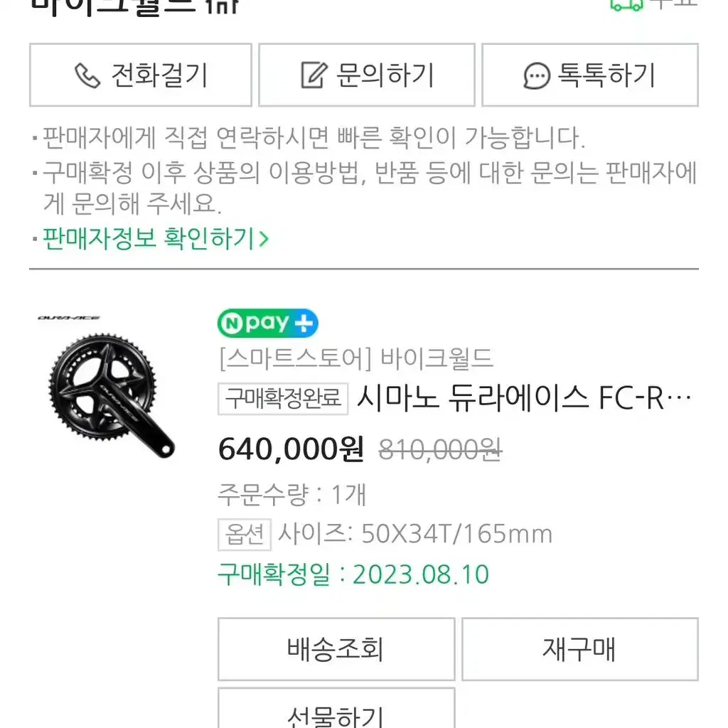Screen dimensions: 728x728
Task: Expand the chevron after 판매자정보 확인하기
Action: (264, 239)
